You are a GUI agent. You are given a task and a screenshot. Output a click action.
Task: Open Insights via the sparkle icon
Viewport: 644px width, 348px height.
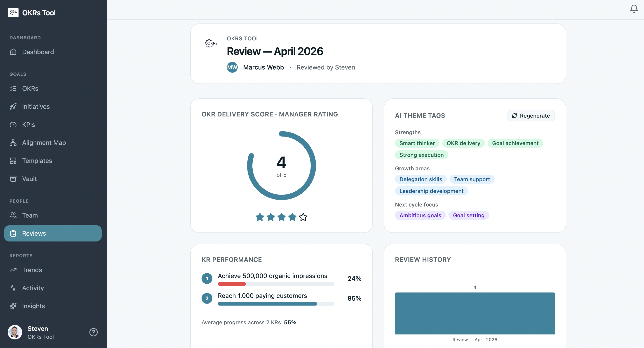(x=13, y=306)
